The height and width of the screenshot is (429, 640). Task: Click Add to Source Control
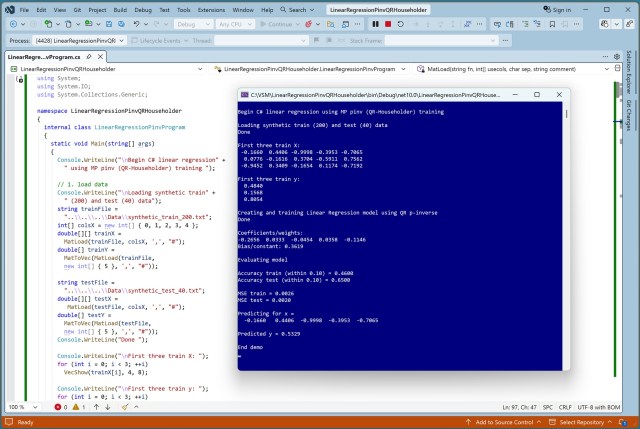coord(503,422)
